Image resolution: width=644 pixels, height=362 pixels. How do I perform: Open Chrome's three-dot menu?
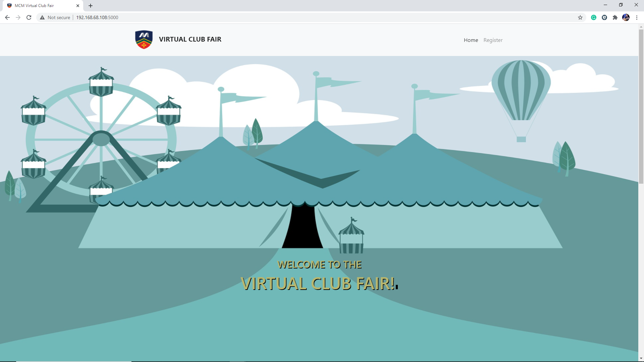click(637, 17)
